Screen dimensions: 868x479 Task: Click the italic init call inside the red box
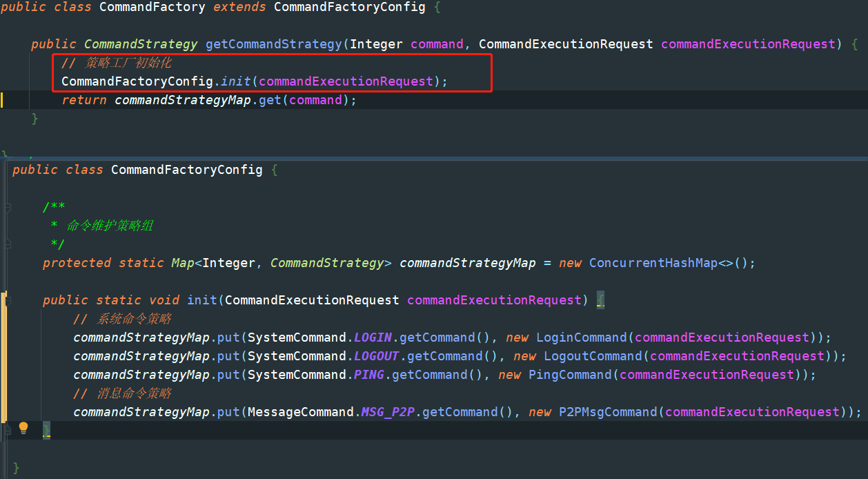(x=235, y=81)
